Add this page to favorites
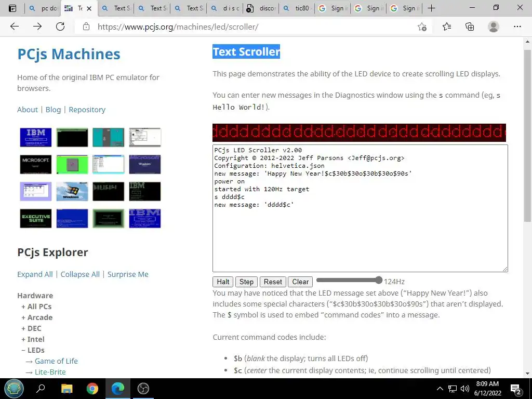 [x=422, y=27]
